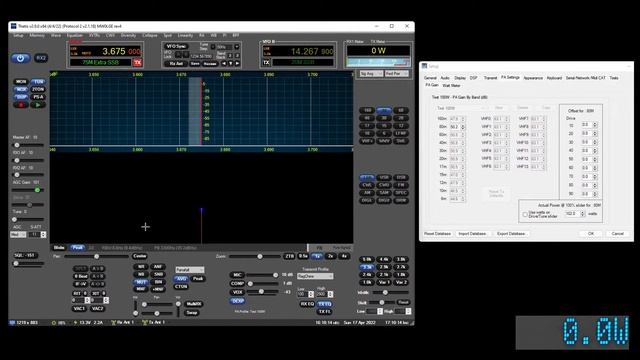Toggle the DEXP button
Screen dimensions: 640x360
tap(237, 301)
